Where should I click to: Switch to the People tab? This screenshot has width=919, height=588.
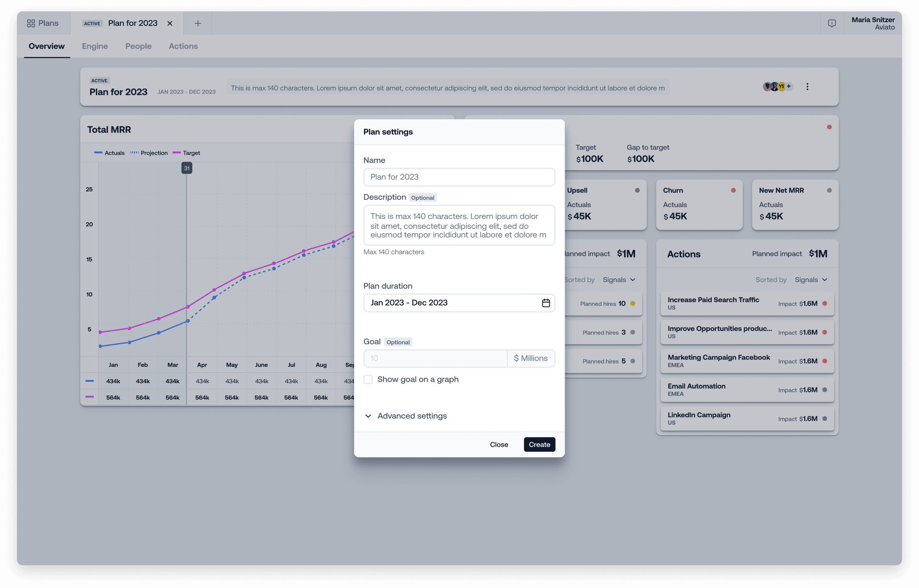click(x=138, y=46)
